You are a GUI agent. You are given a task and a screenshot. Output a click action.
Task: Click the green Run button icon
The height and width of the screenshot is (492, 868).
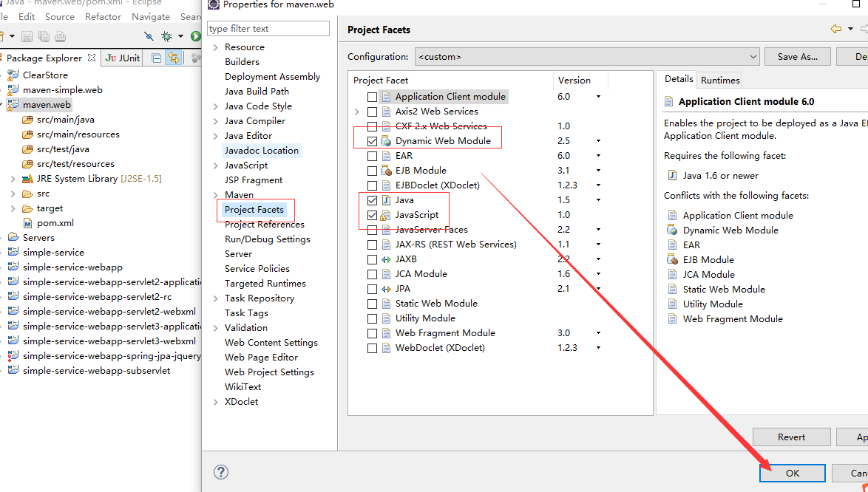[195, 36]
